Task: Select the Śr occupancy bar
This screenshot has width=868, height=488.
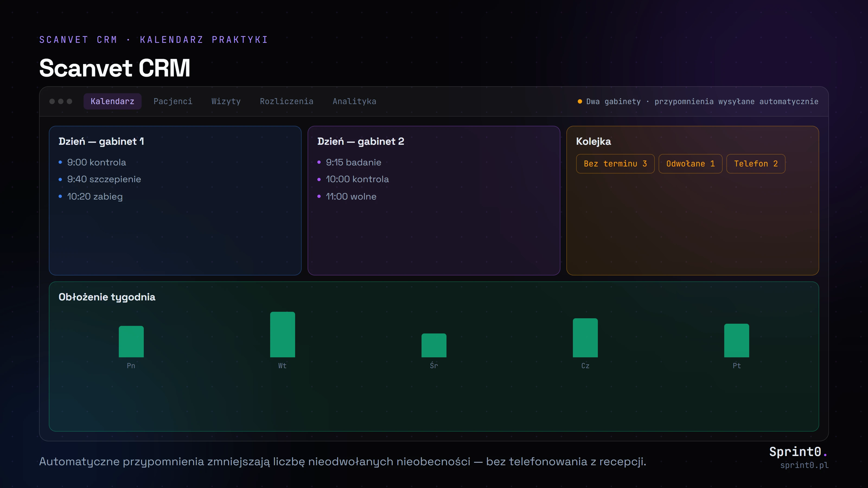Action: click(x=434, y=345)
